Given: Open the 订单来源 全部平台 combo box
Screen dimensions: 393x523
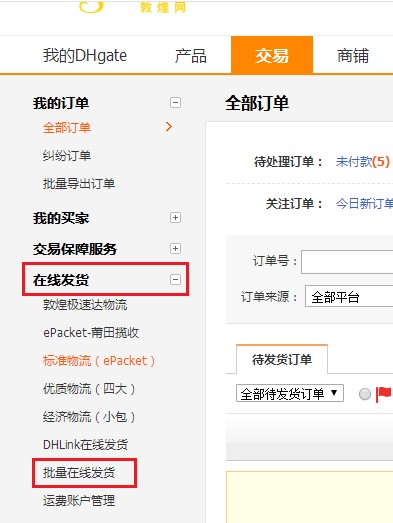Looking at the screenshot, I should (349, 296).
